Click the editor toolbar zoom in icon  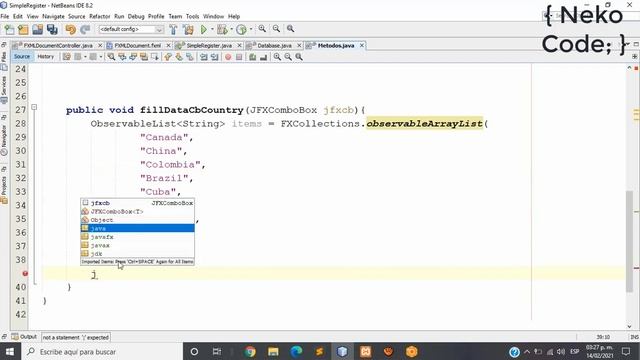277,57
